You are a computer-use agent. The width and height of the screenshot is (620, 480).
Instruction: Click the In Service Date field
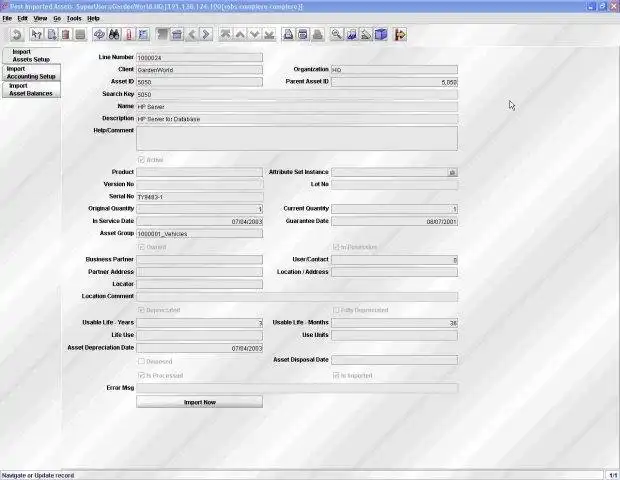[x=199, y=221]
